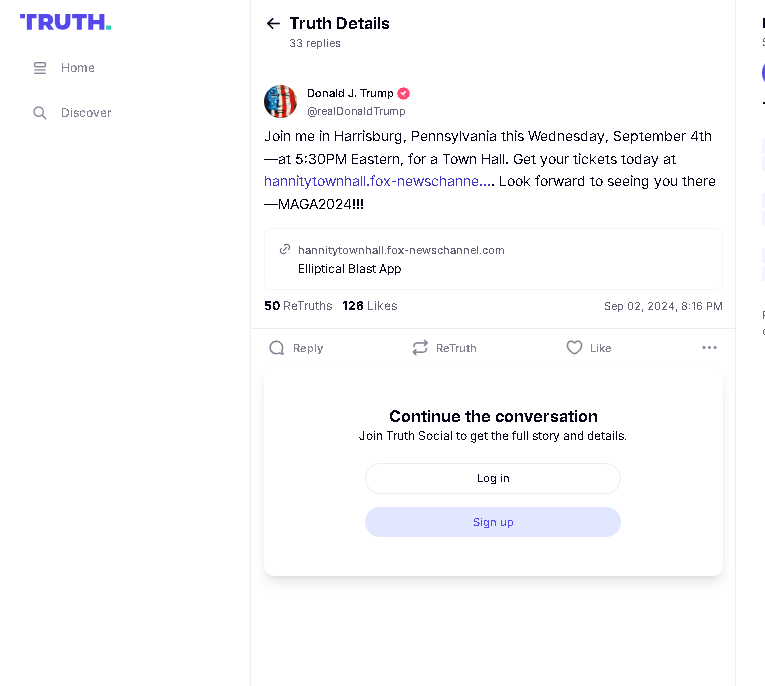Open the hannitytownhall.fox-newschanne... link in the post
Screen dimensions: 765x686
click(379, 182)
